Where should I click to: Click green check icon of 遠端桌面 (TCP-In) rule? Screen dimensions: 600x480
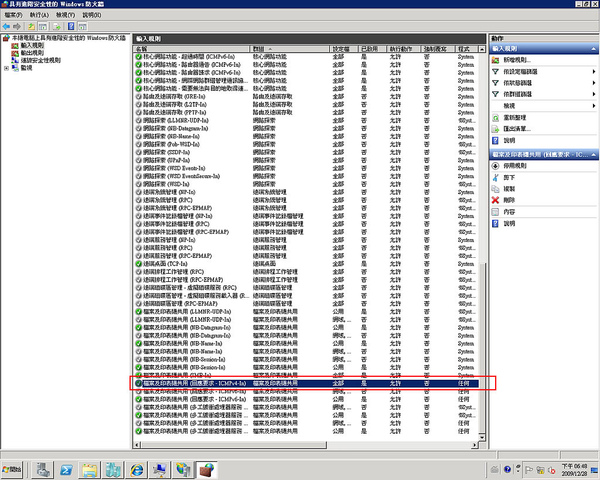click(139, 264)
